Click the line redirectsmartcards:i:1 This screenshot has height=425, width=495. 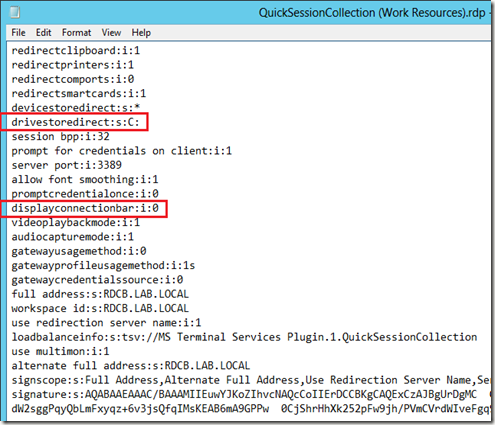(x=79, y=94)
